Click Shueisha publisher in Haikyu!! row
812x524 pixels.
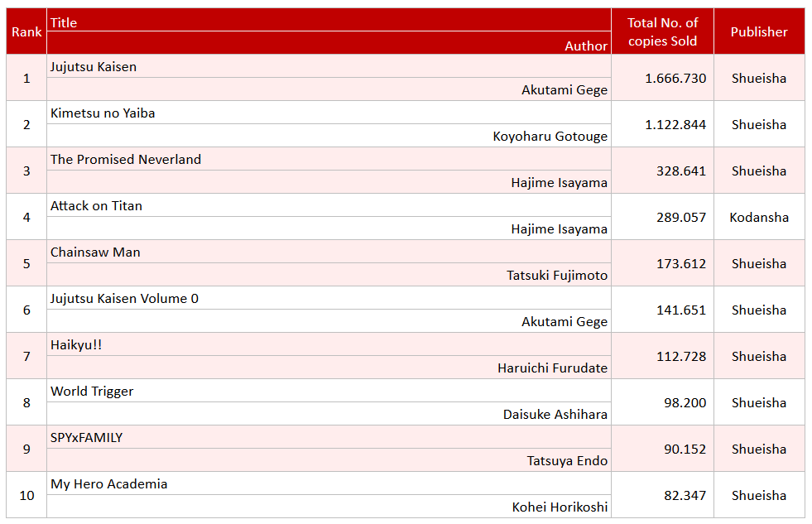(x=759, y=356)
